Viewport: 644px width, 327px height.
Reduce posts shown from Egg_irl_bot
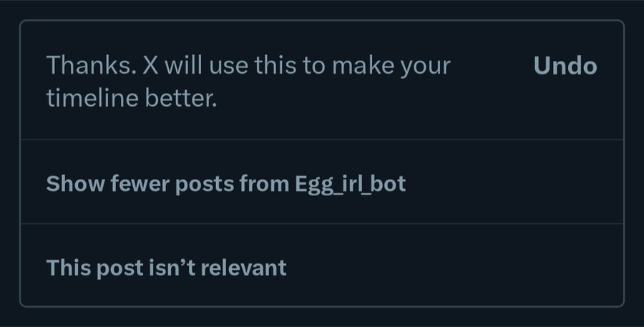click(225, 184)
